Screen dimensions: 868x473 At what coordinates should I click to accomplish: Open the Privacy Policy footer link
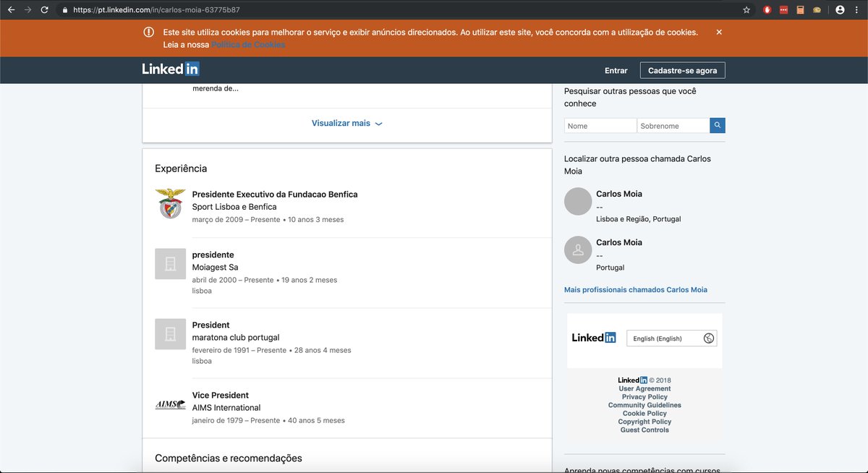click(644, 397)
